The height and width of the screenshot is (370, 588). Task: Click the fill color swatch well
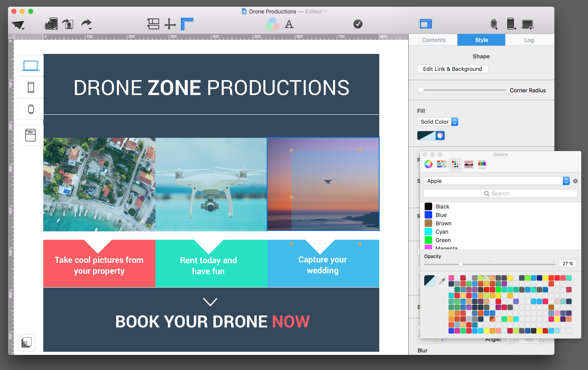426,136
